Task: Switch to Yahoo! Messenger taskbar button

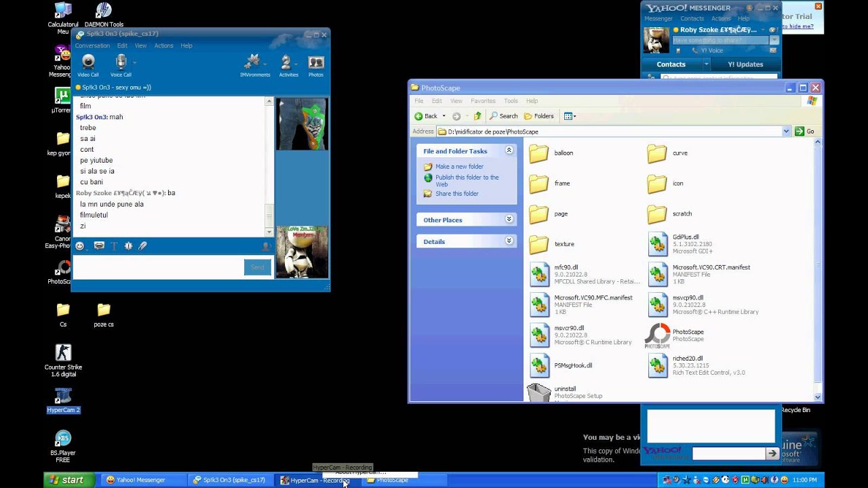Action: [x=143, y=480]
